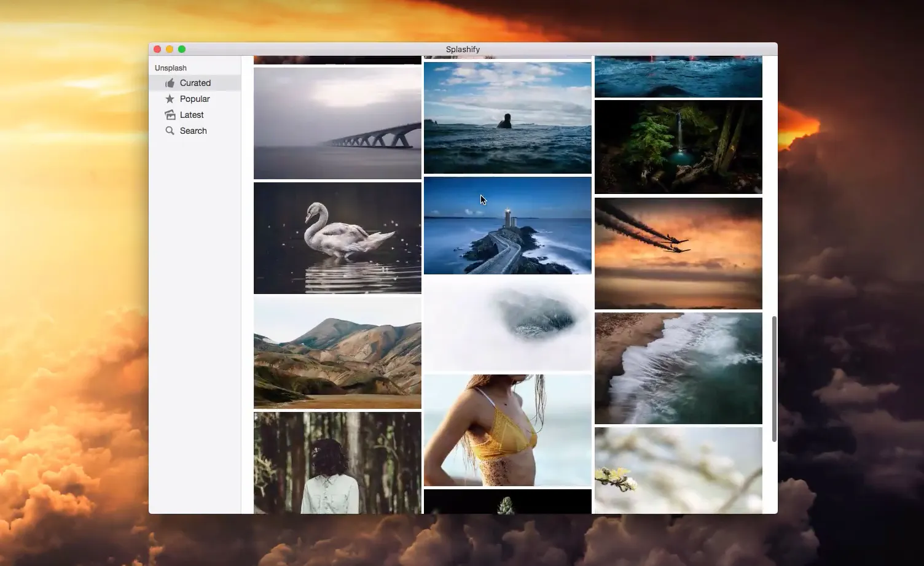This screenshot has height=566, width=924.
Task: Click the Search magnifier icon
Action: pos(170,131)
